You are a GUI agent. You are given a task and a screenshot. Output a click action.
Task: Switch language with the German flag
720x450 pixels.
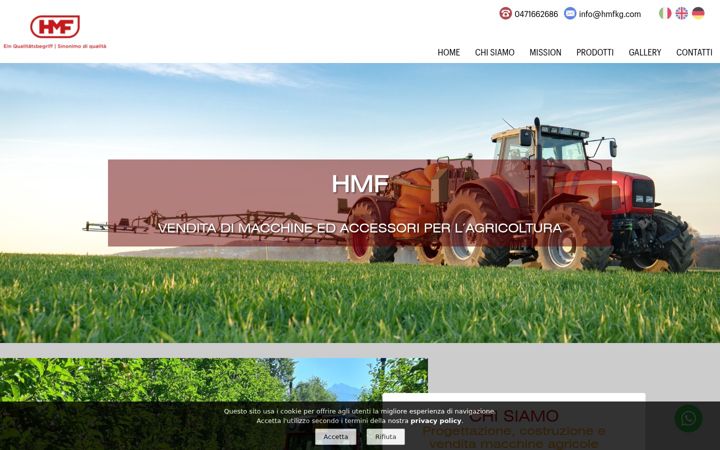(x=698, y=13)
